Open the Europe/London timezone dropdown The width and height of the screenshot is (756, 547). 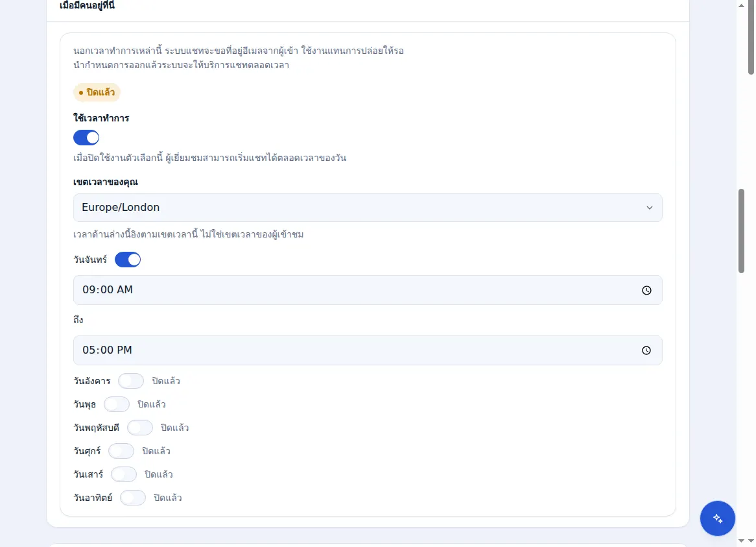coord(368,208)
